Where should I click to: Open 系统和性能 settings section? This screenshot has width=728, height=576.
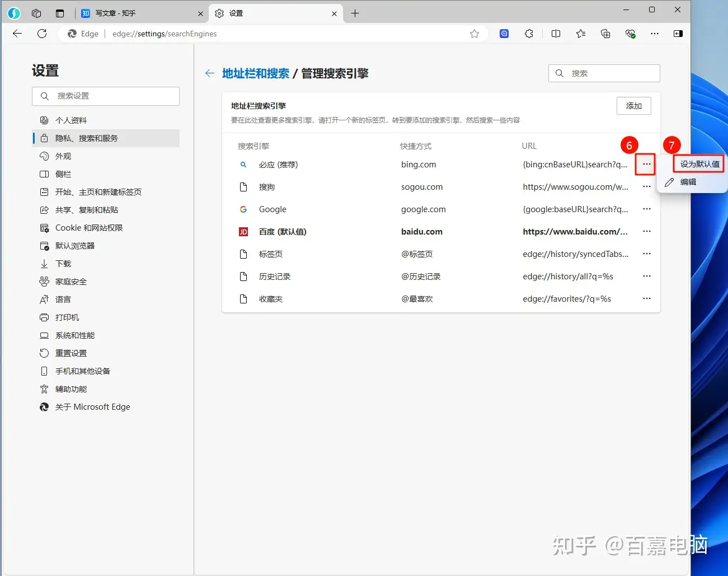point(106,335)
